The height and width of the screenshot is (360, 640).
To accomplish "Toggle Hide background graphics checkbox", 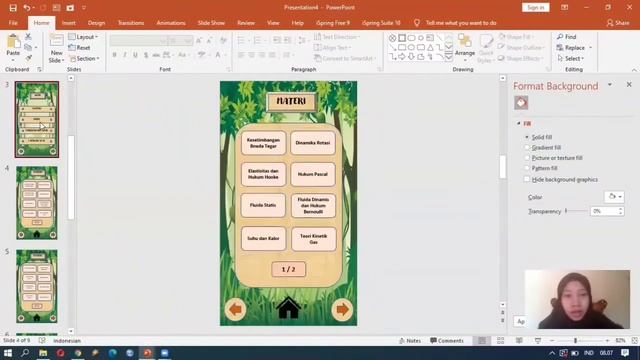I will point(527,179).
